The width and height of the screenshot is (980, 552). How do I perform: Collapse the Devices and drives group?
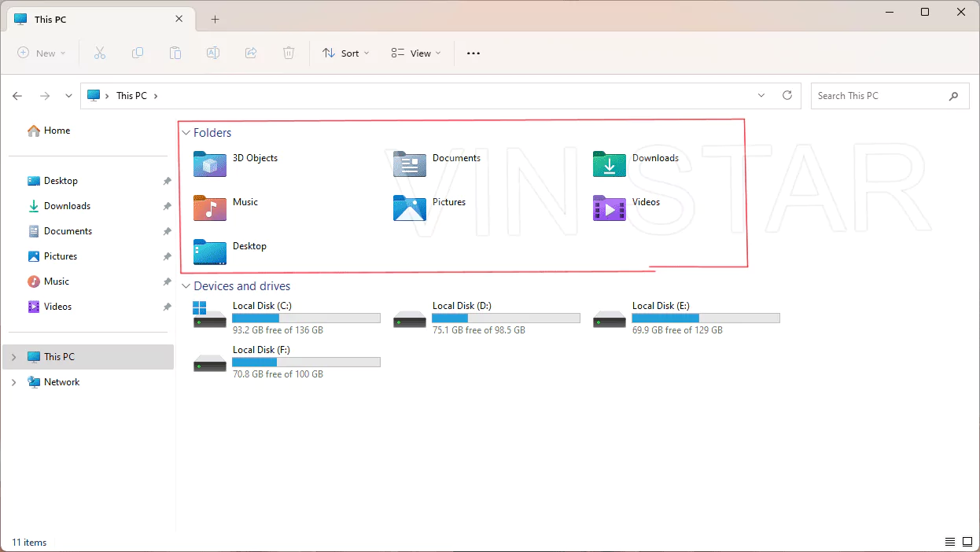[186, 286]
